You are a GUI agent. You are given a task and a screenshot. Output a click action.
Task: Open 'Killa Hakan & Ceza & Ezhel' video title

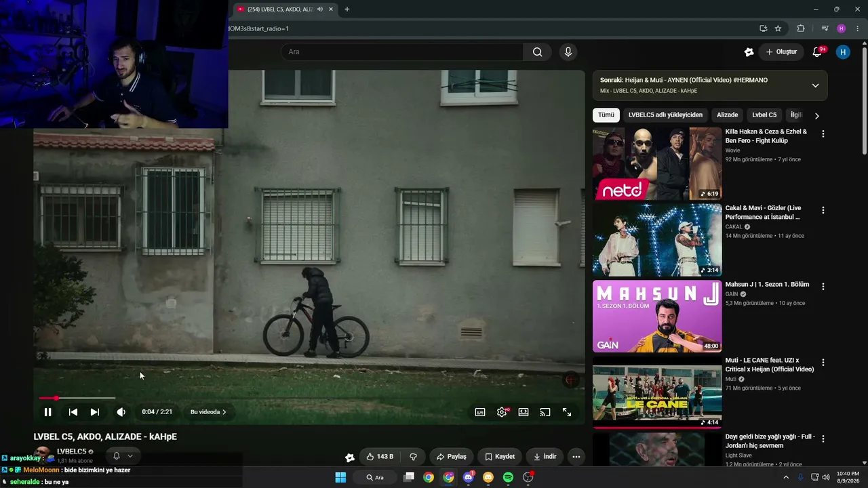pyautogui.click(x=766, y=136)
